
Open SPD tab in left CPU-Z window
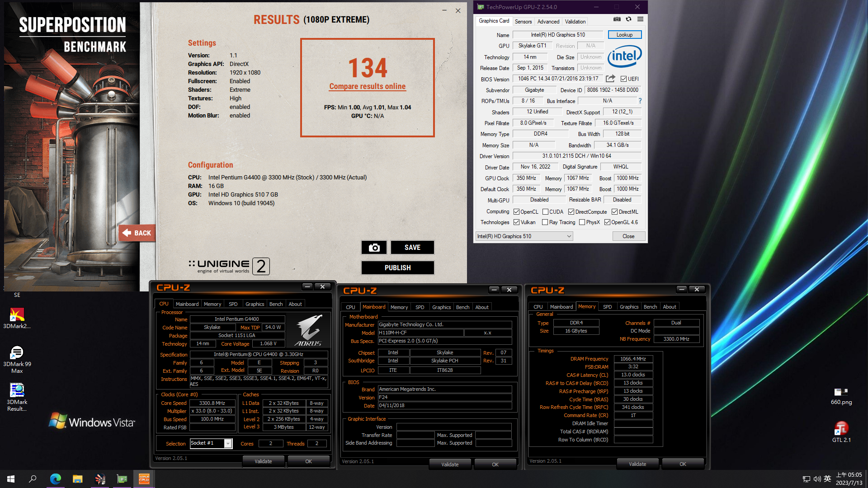pos(233,304)
